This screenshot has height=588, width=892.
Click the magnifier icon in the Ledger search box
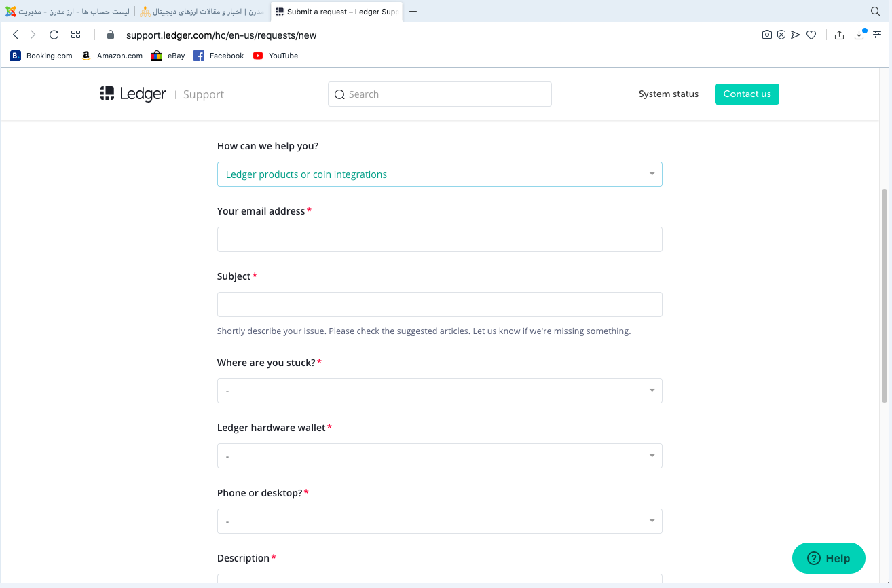point(340,94)
